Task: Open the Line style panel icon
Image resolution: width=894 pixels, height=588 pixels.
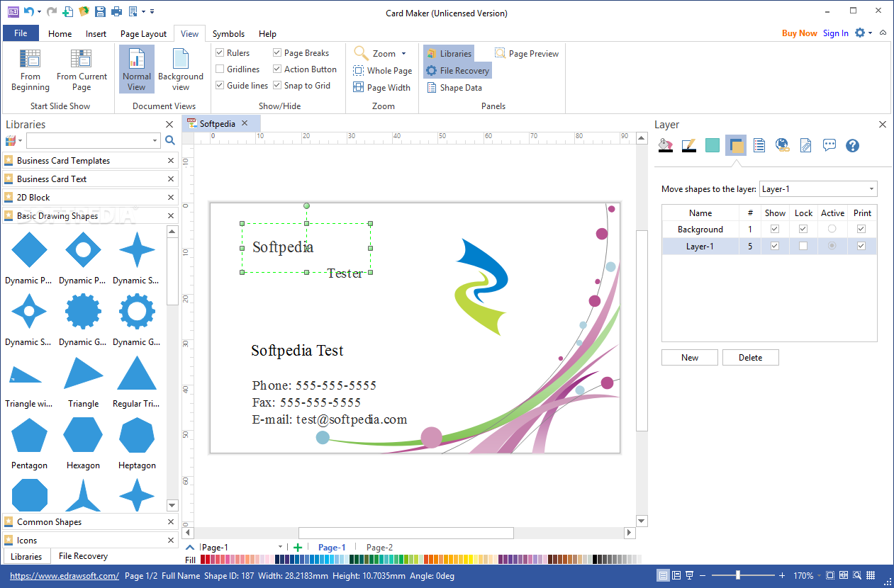Action: click(x=688, y=145)
